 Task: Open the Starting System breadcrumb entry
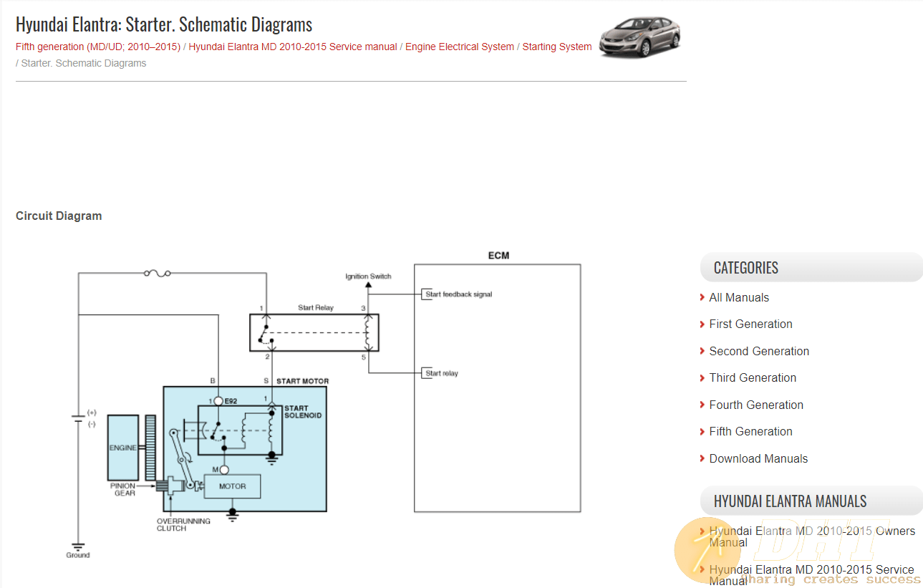[x=557, y=47]
